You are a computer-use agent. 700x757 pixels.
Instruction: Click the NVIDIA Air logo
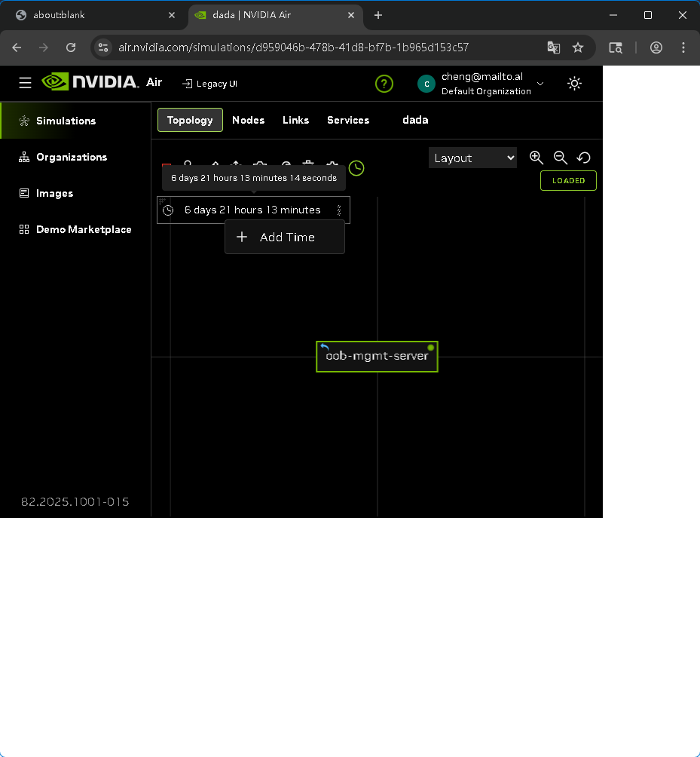click(x=102, y=82)
